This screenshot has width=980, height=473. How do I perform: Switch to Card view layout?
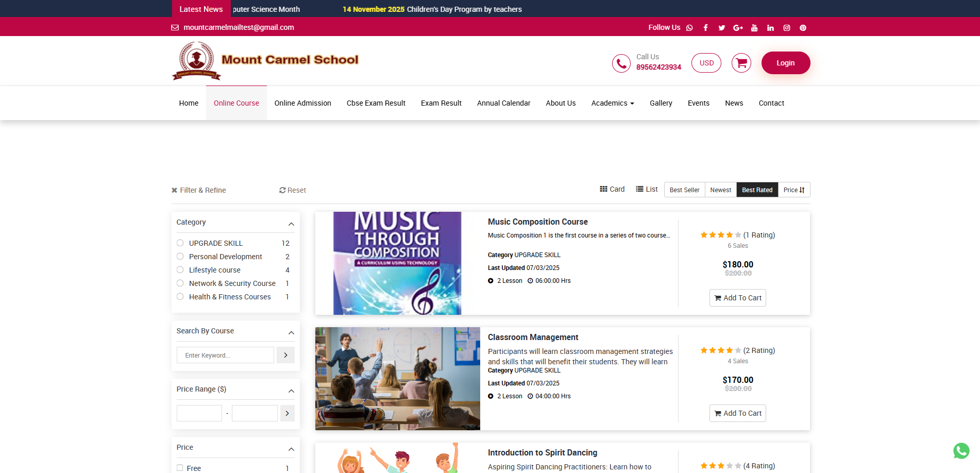click(x=612, y=189)
